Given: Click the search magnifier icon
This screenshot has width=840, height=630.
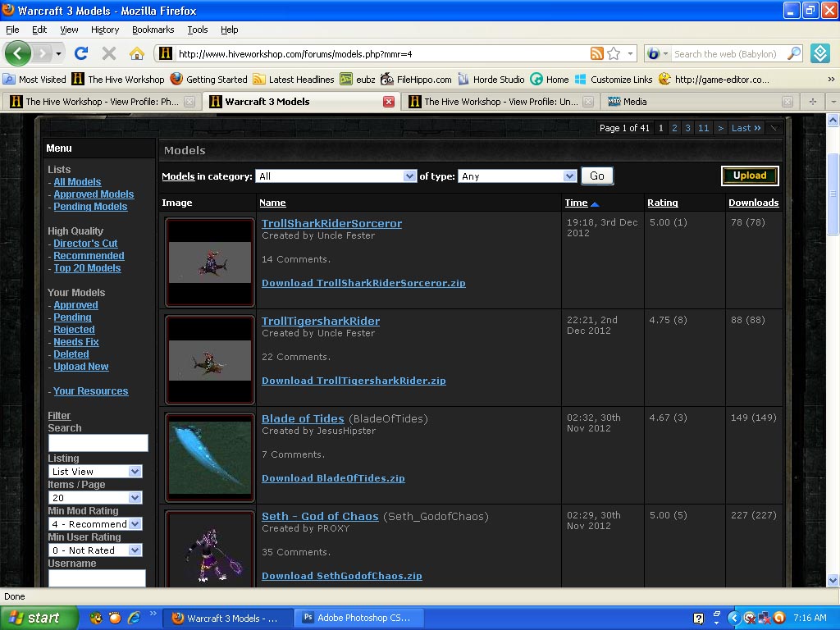Looking at the screenshot, I should (x=794, y=53).
